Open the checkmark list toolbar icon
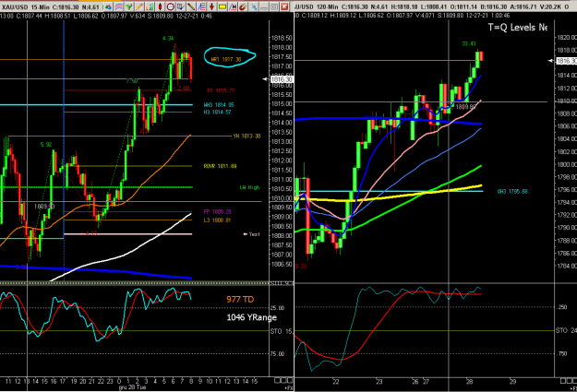The width and height of the screenshot is (577, 392). 181,6
